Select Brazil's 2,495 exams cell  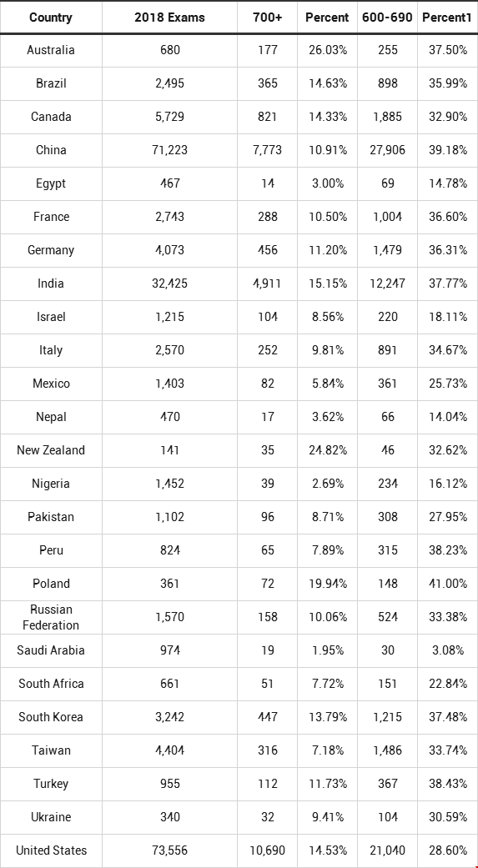169,84
